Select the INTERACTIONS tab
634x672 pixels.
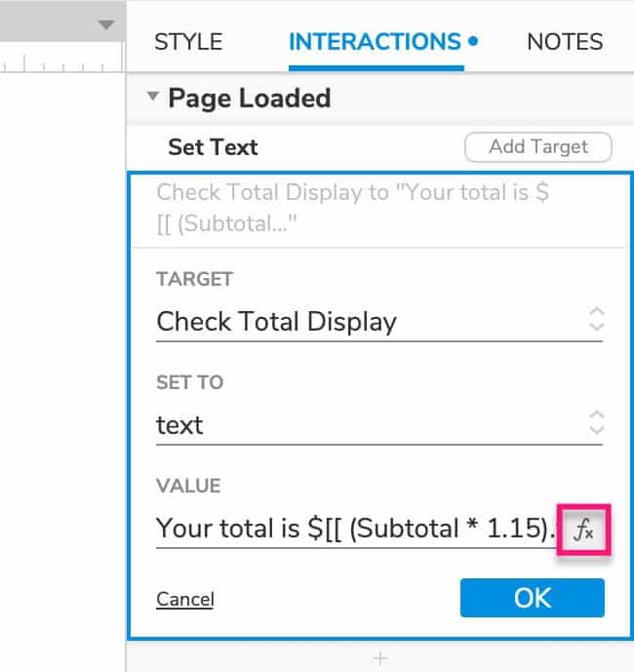pos(376,42)
